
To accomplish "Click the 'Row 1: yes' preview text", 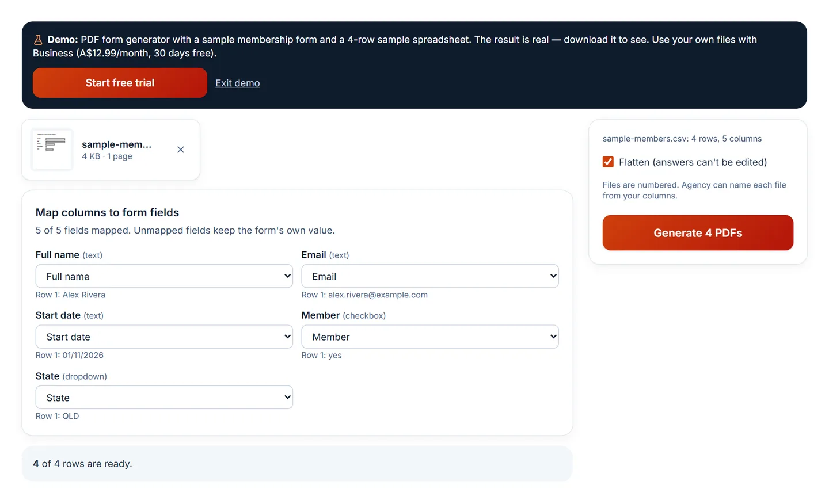I will [x=321, y=355].
